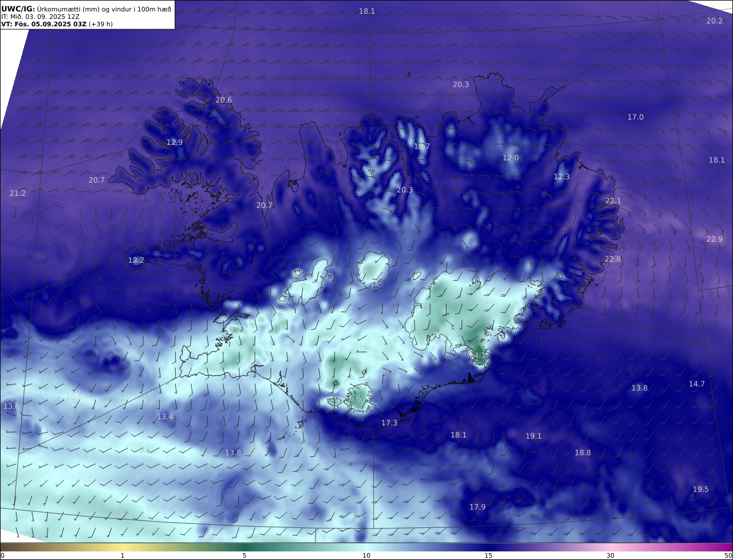Click the 'VT: Fös. 05.09.2025 03Z' valid time
The width and height of the screenshot is (733, 560).
point(44,25)
